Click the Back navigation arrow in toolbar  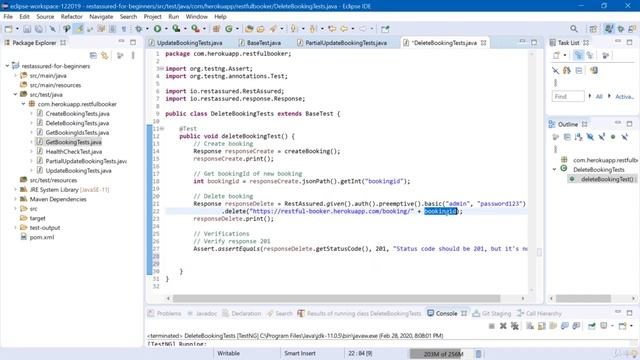(344, 29)
